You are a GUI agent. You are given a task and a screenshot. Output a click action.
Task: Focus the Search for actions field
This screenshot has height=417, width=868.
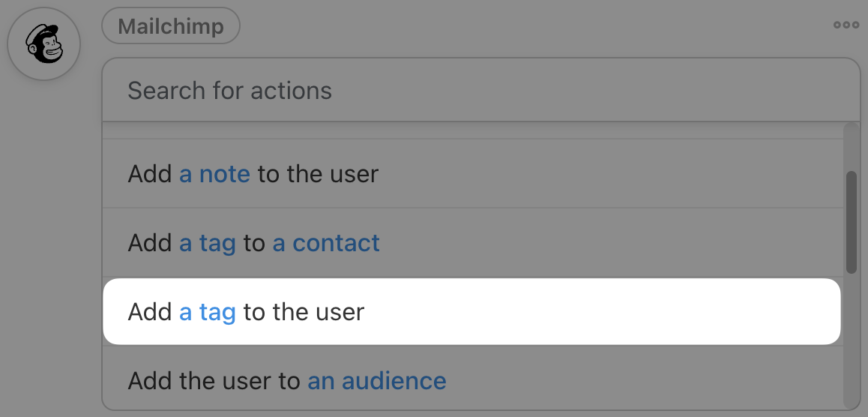480,91
